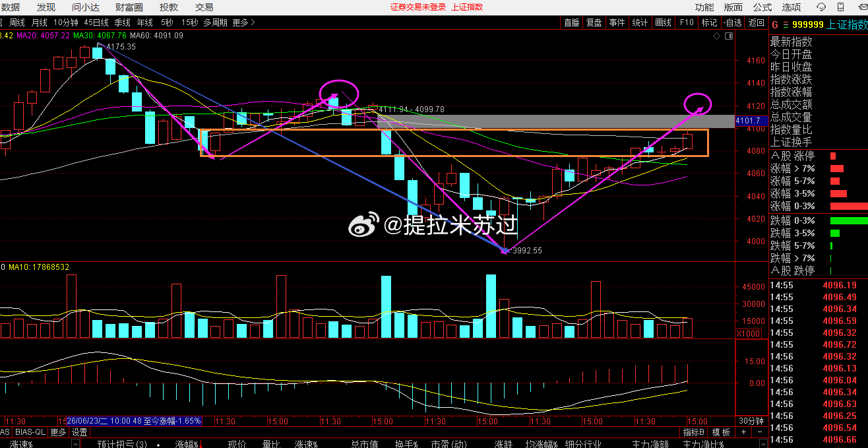Open the three-line list icon beside 999999

[x=785, y=24]
